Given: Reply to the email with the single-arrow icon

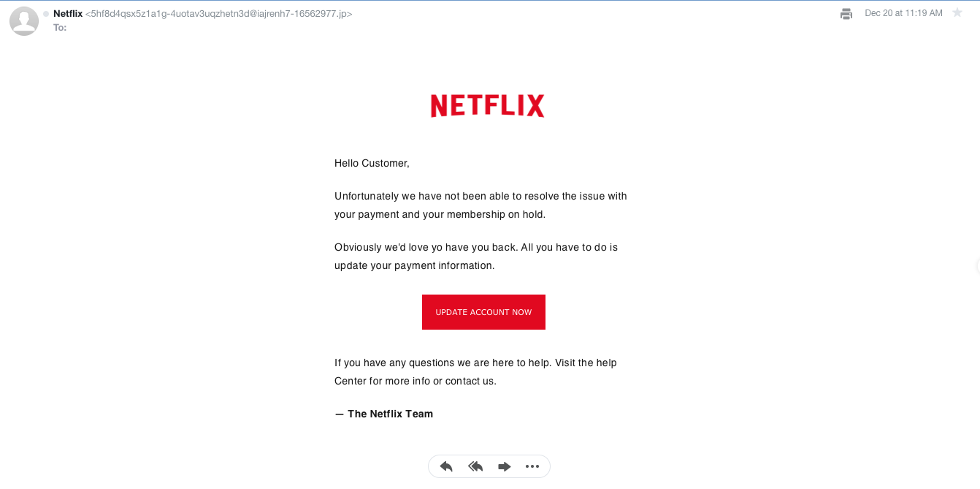Looking at the screenshot, I should click(446, 466).
